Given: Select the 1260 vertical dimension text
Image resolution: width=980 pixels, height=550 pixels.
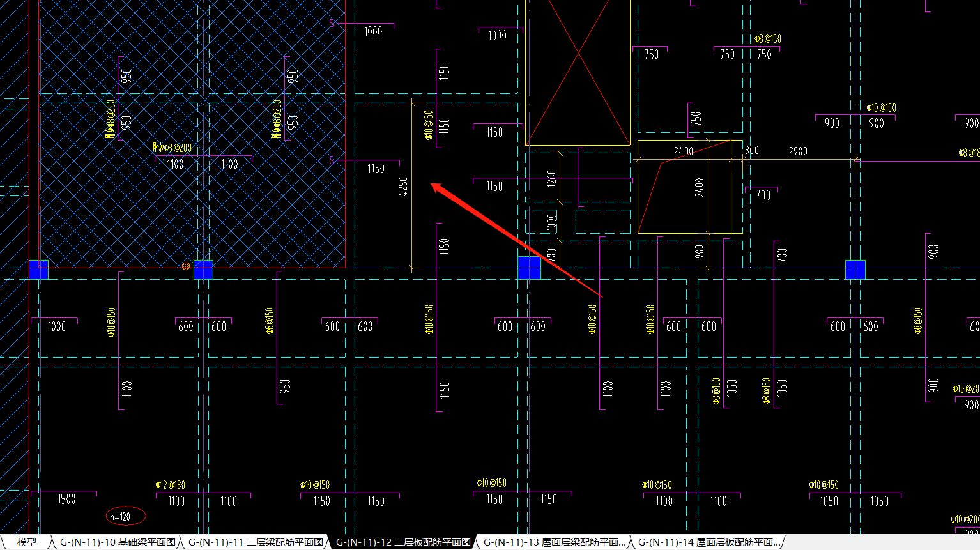Looking at the screenshot, I should click(552, 178).
